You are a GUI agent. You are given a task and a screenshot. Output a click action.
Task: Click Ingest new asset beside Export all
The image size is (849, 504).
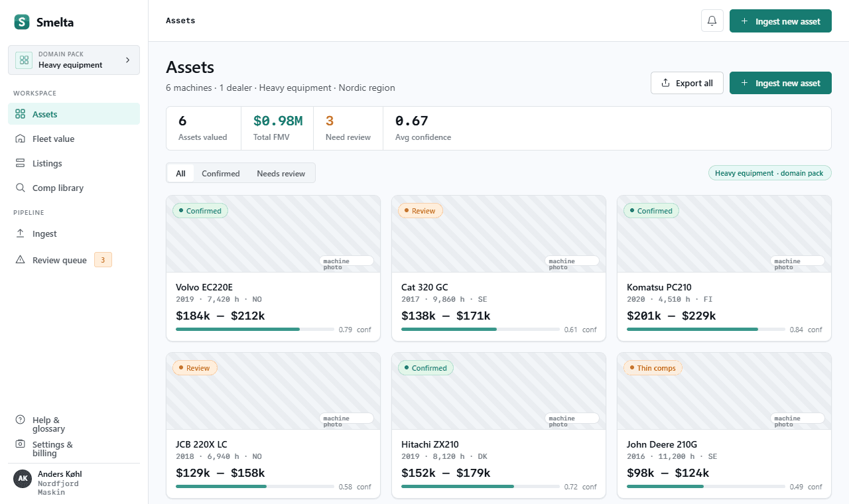[x=781, y=83]
